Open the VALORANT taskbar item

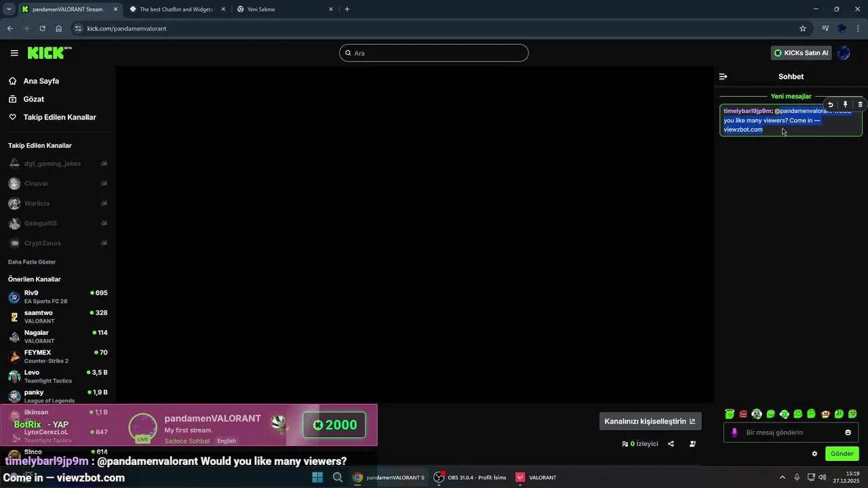[x=536, y=477]
